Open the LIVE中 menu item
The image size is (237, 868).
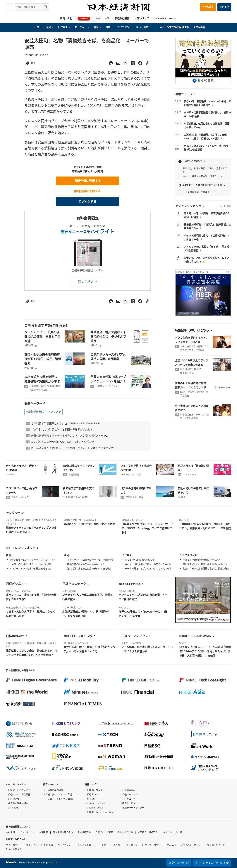pyautogui.click(x=84, y=18)
